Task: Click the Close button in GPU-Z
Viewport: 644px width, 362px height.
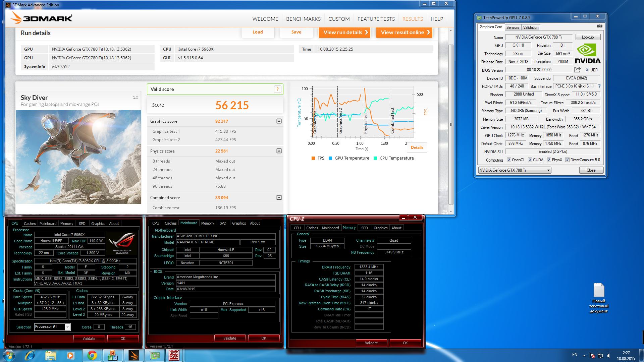Action: tap(591, 170)
